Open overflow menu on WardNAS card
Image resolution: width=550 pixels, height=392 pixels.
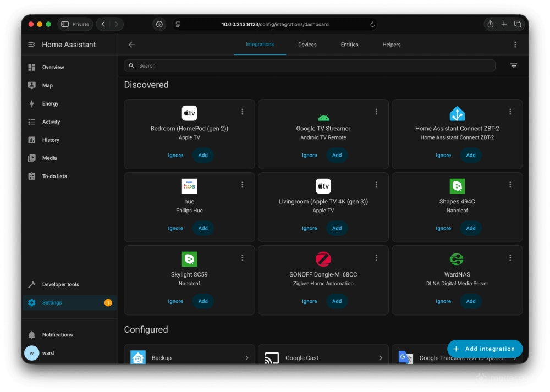point(510,258)
